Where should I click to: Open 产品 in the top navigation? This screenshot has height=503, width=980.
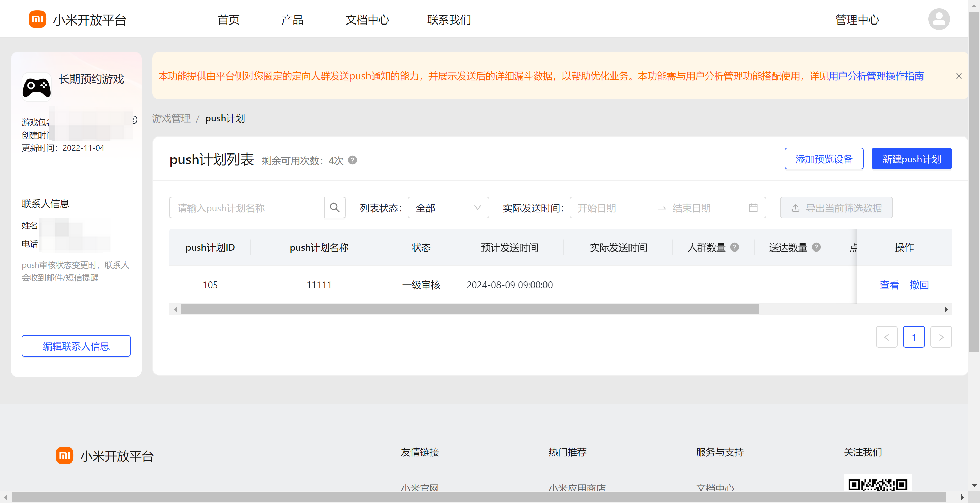coord(293,20)
